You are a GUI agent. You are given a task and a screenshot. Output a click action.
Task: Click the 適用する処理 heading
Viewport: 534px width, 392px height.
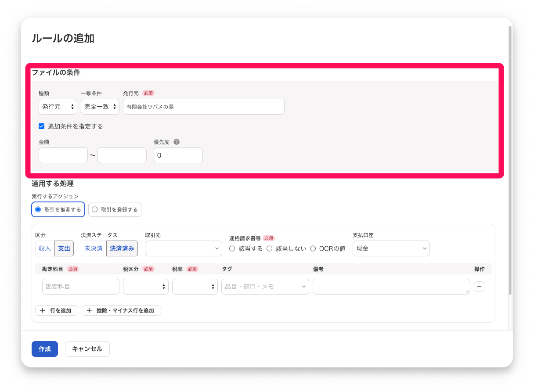point(53,183)
